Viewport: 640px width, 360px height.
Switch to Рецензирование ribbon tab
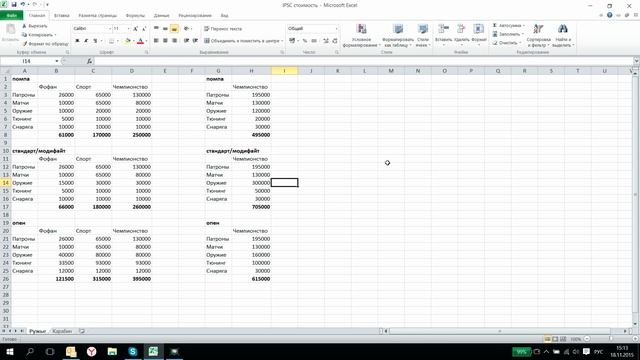point(195,16)
